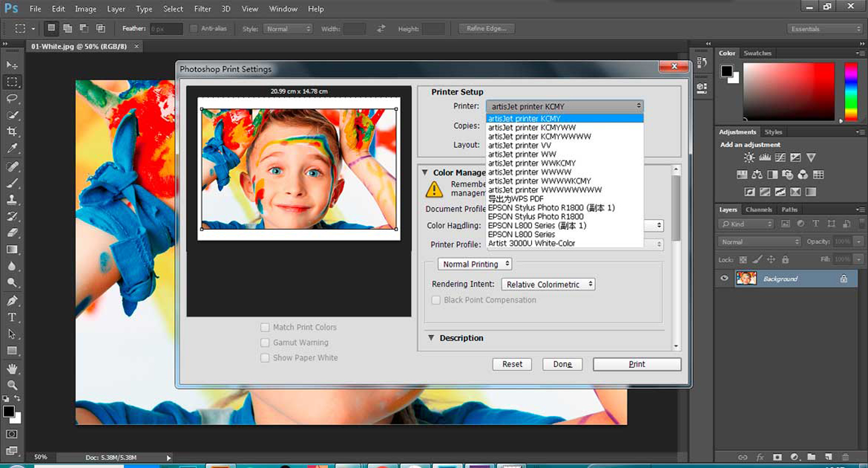
Task: Click the Levels adjustment icon
Action: (x=765, y=157)
